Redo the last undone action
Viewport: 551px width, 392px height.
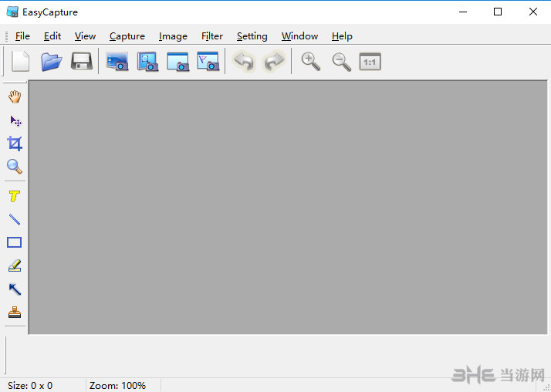click(274, 62)
